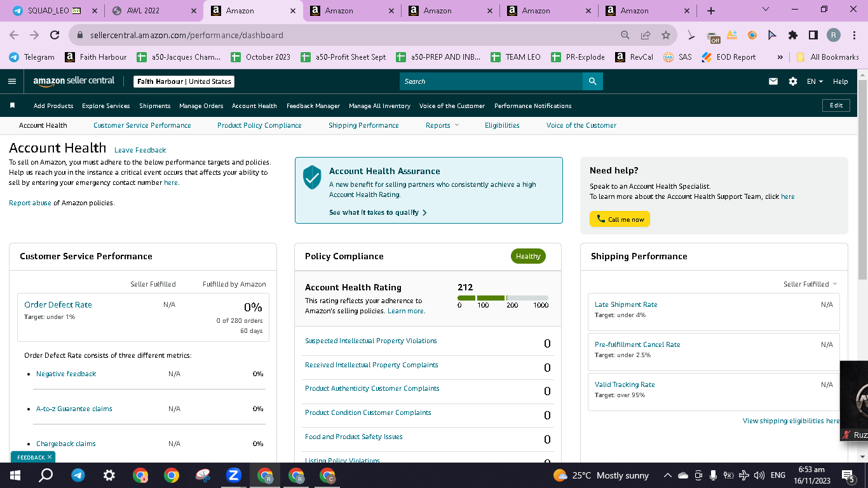The height and width of the screenshot is (488, 868).
Task: Click the Edit button in the navigation bar
Action: point(836,105)
